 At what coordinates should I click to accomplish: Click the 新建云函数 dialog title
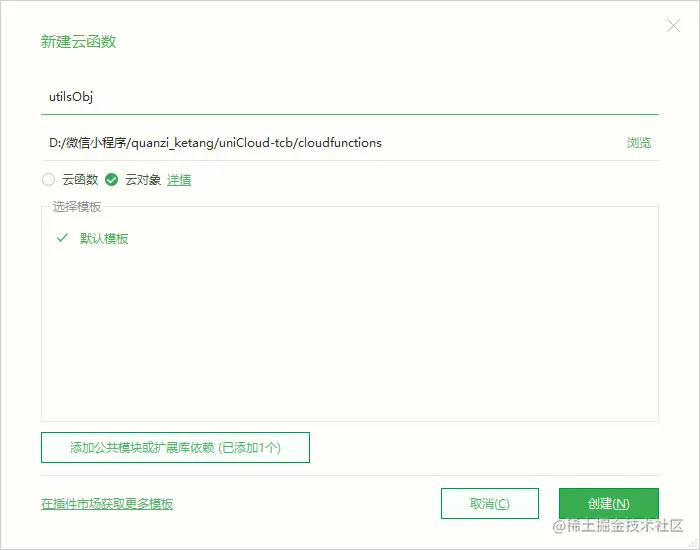[79, 42]
